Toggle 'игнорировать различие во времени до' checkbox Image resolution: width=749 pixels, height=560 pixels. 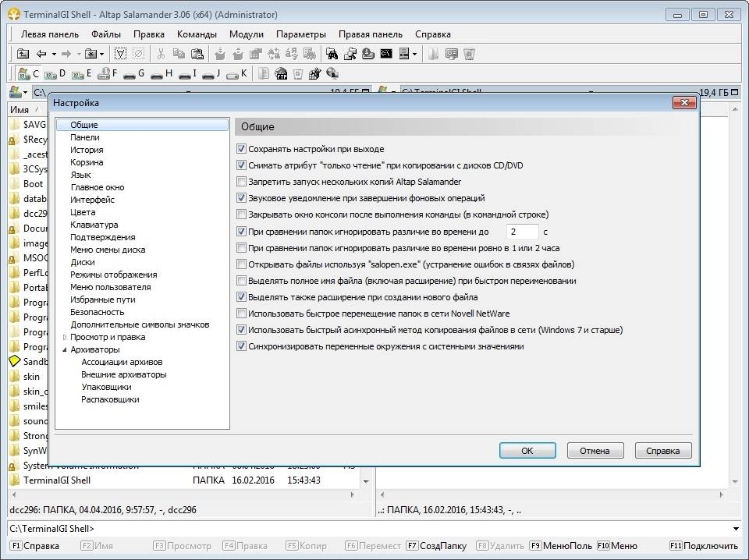(x=241, y=232)
